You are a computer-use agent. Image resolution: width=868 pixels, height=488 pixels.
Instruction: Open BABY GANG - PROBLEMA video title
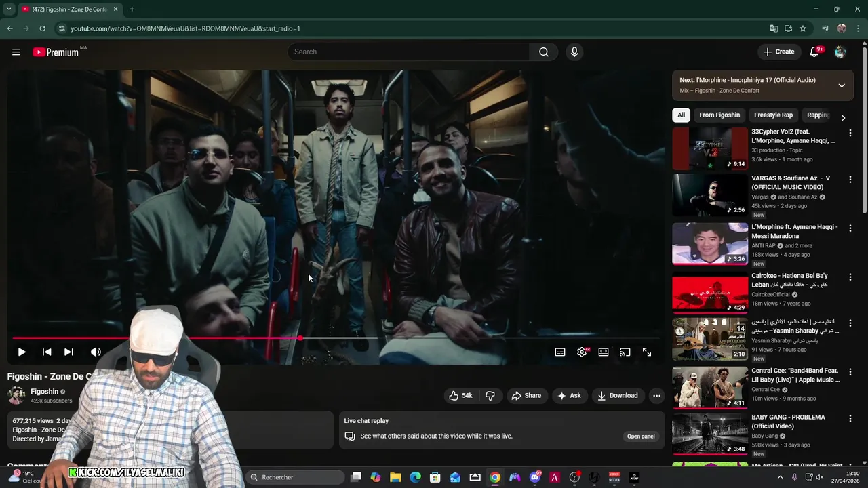click(x=788, y=422)
